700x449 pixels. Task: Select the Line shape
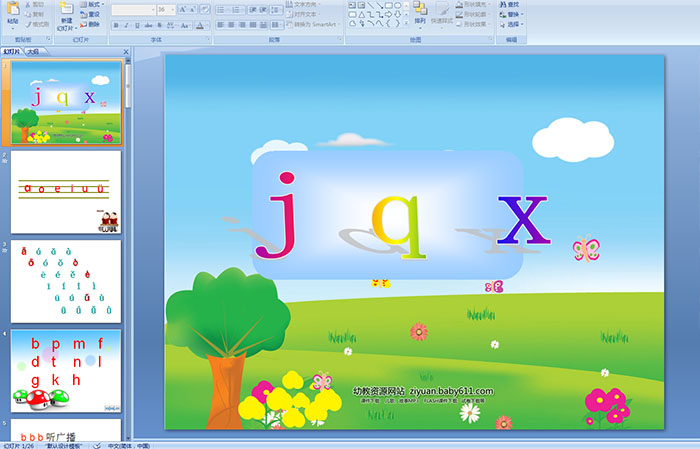(x=370, y=5)
